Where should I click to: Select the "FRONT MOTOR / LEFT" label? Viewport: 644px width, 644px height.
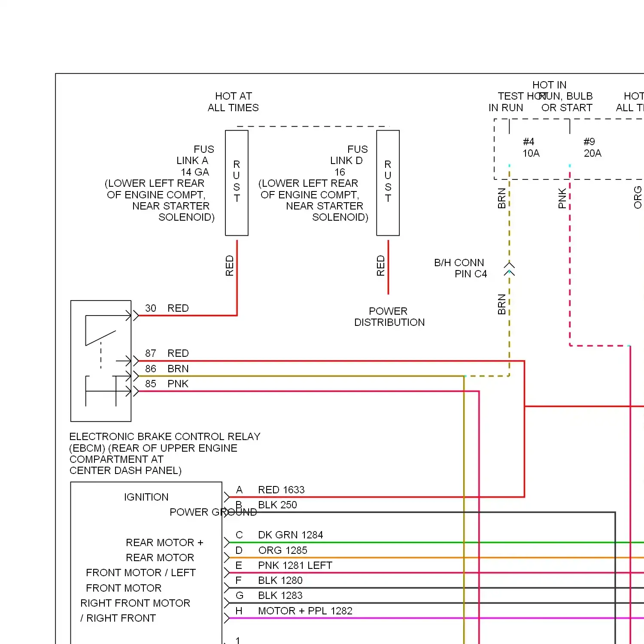point(141,573)
